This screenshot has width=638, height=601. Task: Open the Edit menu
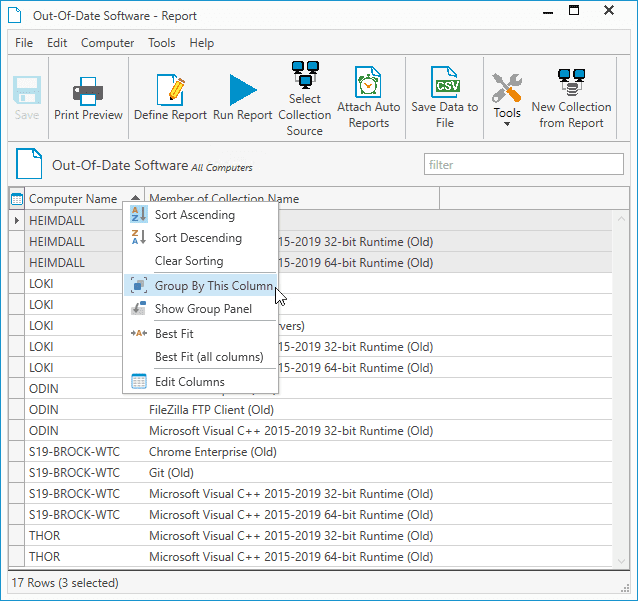57,43
